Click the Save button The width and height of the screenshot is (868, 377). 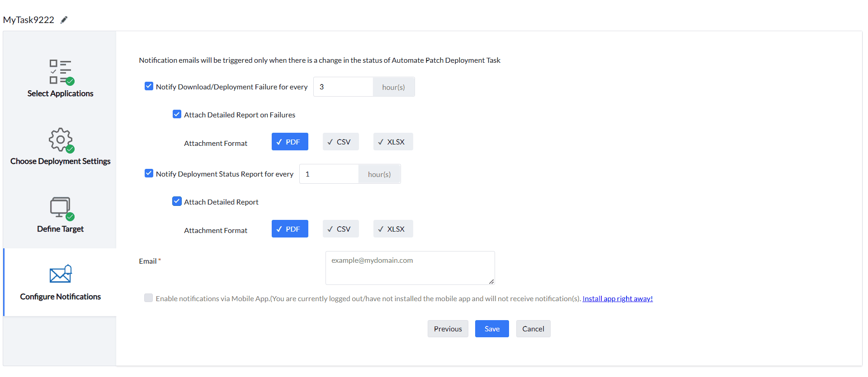492,329
